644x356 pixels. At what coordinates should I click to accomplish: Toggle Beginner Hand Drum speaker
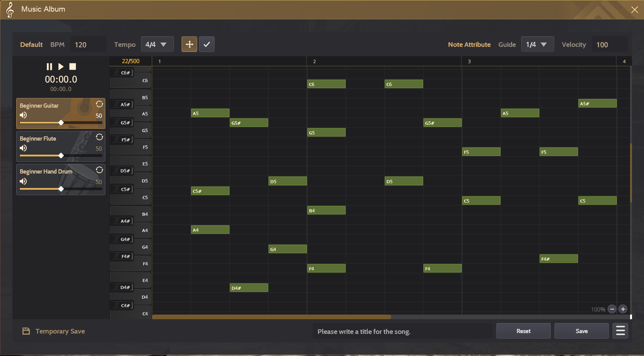[24, 181]
